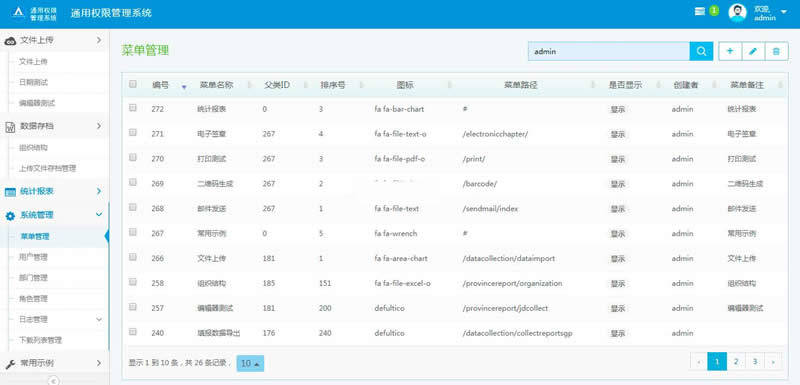The height and width of the screenshot is (385, 800).
Task: Open 下载列表管理 in the sidebar
Action: click(x=40, y=340)
